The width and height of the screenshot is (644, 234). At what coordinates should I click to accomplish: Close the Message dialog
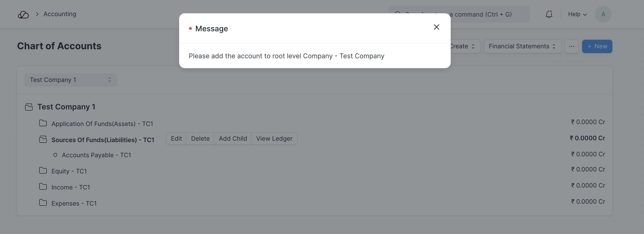tap(436, 27)
